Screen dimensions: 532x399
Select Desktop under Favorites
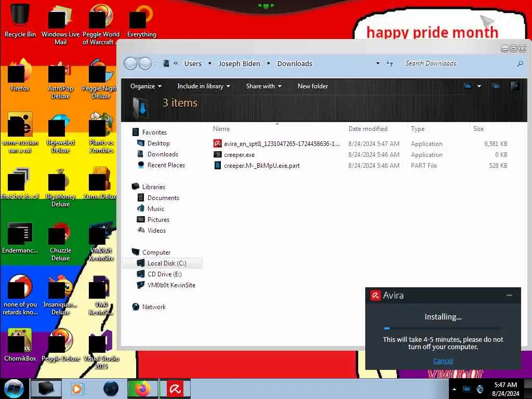(158, 143)
